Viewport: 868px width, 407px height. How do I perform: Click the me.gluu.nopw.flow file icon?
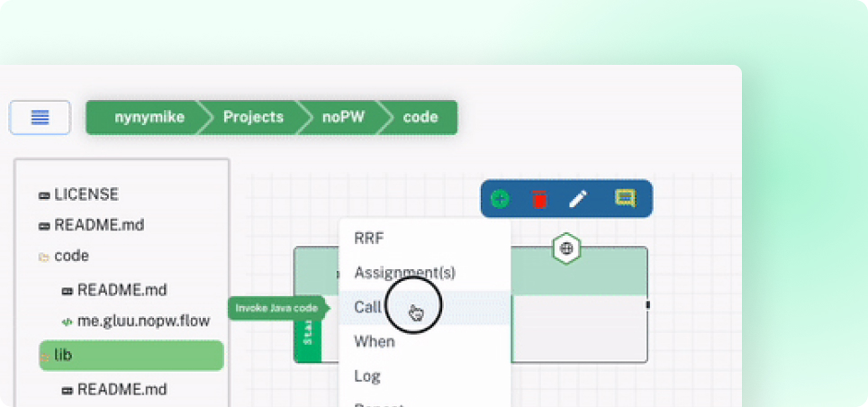coord(67,321)
